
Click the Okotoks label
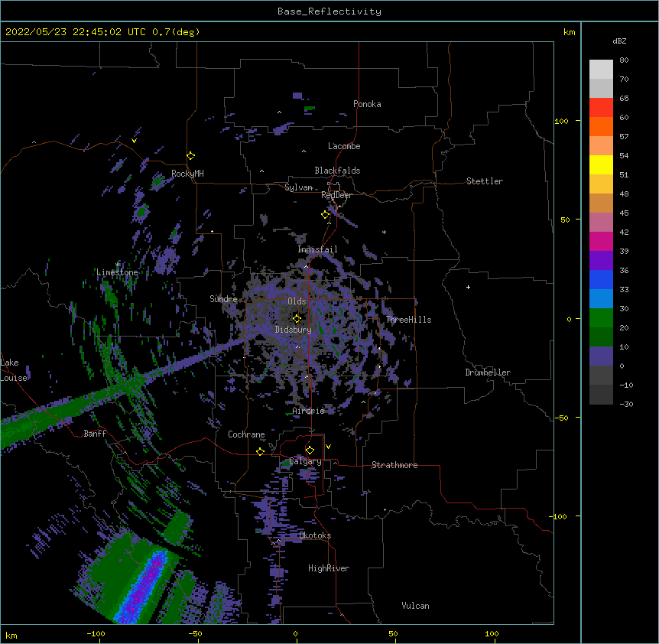click(x=315, y=535)
